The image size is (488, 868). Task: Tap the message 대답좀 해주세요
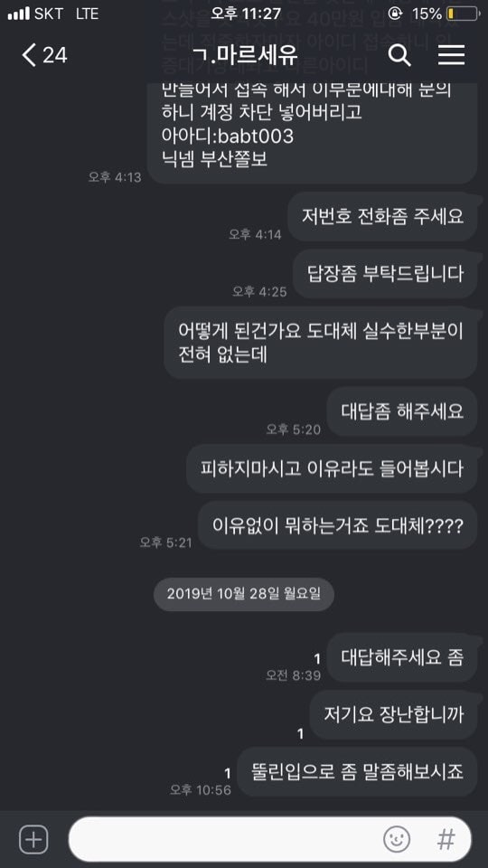pos(402,412)
